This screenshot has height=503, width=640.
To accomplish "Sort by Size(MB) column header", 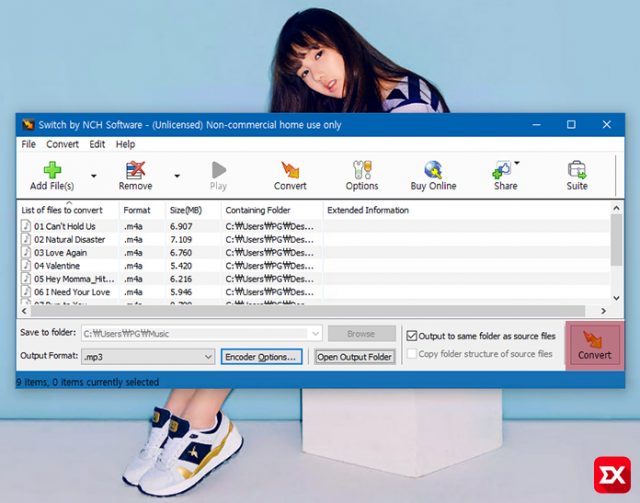I will pyautogui.click(x=193, y=210).
